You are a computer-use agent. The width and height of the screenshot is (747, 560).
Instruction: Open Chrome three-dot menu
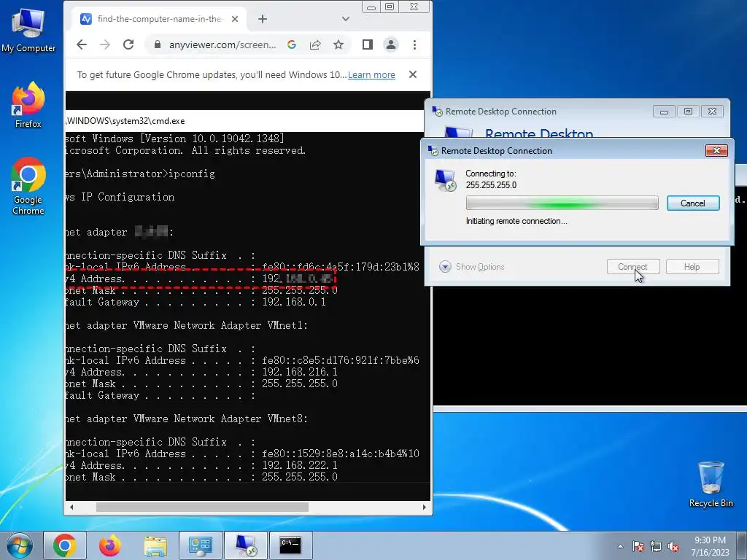[414, 44]
